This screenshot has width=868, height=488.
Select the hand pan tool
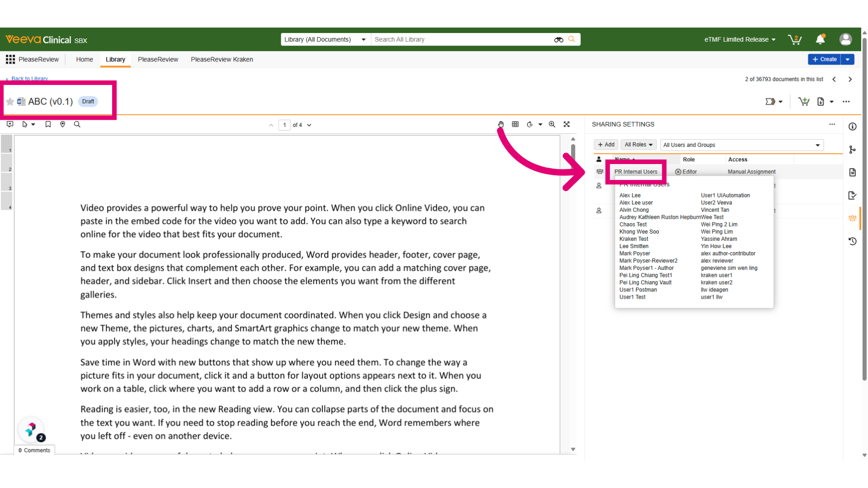pos(501,124)
